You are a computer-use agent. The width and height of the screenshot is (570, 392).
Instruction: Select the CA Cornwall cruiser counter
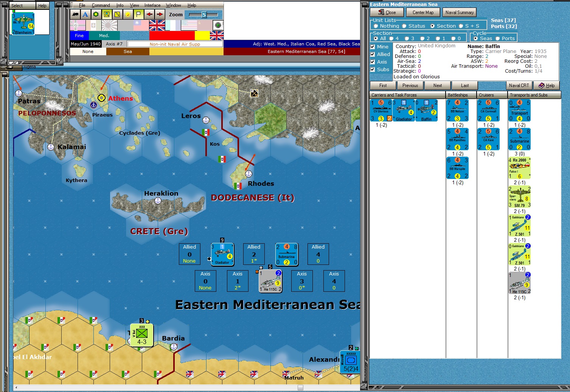point(488,110)
